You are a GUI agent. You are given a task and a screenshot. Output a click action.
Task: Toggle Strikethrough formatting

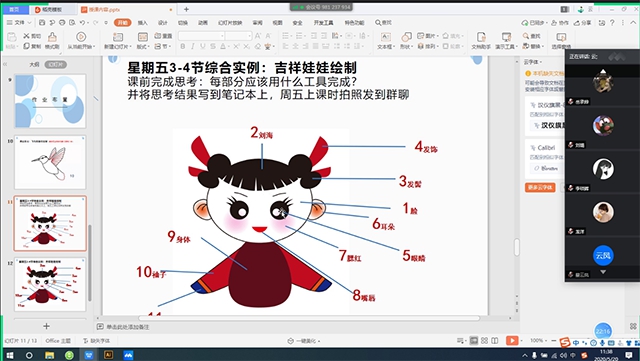pyautogui.click(x=213, y=47)
